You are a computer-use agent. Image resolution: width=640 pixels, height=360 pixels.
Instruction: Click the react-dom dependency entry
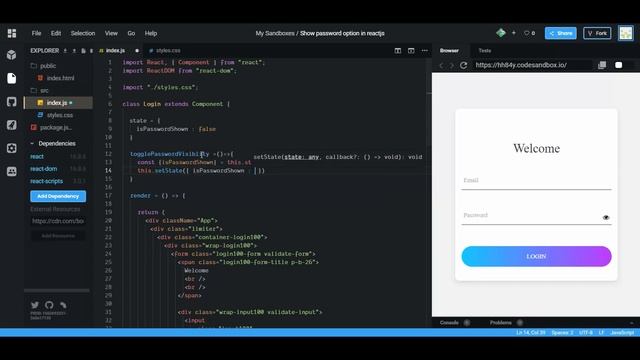(58, 169)
